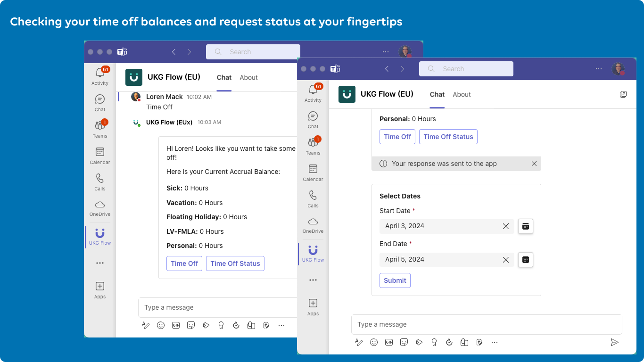Viewport: 644px width, 362px height.
Task: Select UKG Flow app in front window sidebar
Action: pyautogui.click(x=313, y=254)
